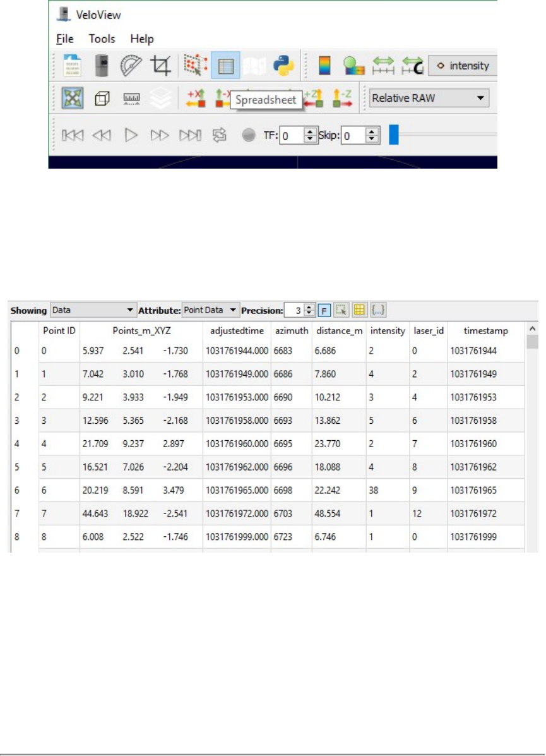Viewport: 546px width, 756px height.
Task: Rescale color range to data
Action: pyautogui.click(x=383, y=66)
